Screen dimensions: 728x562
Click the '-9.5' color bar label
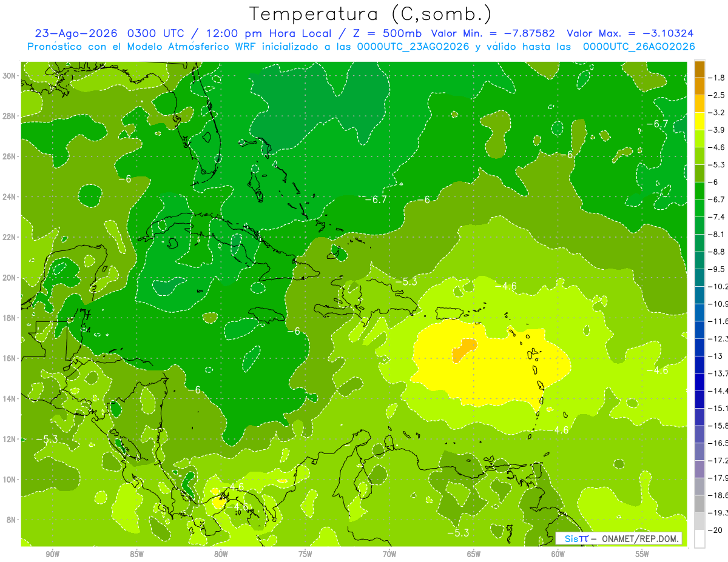pos(717,269)
